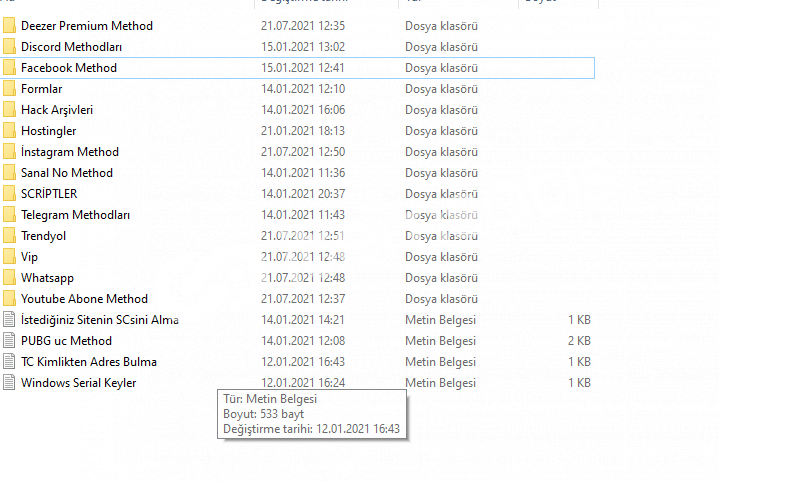Click the SCRİPTLER folder icon

[x=9, y=193]
